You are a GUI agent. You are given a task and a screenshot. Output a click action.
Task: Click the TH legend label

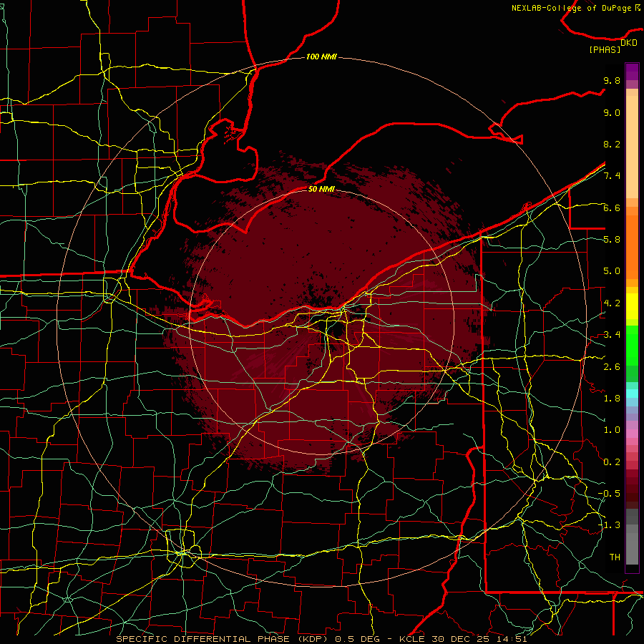pyautogui.click(x=615, y=557)
